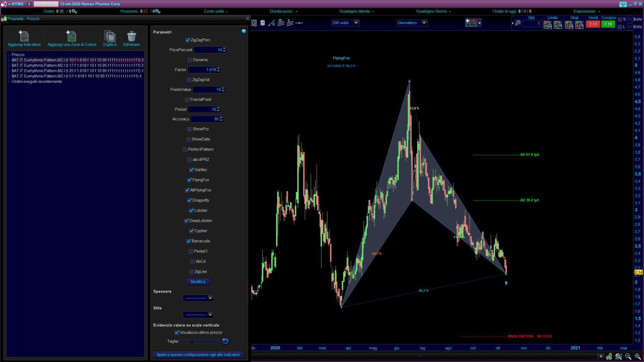Click the red Vendi 2,13 button
Screen dimensions: 644x362
593,24
